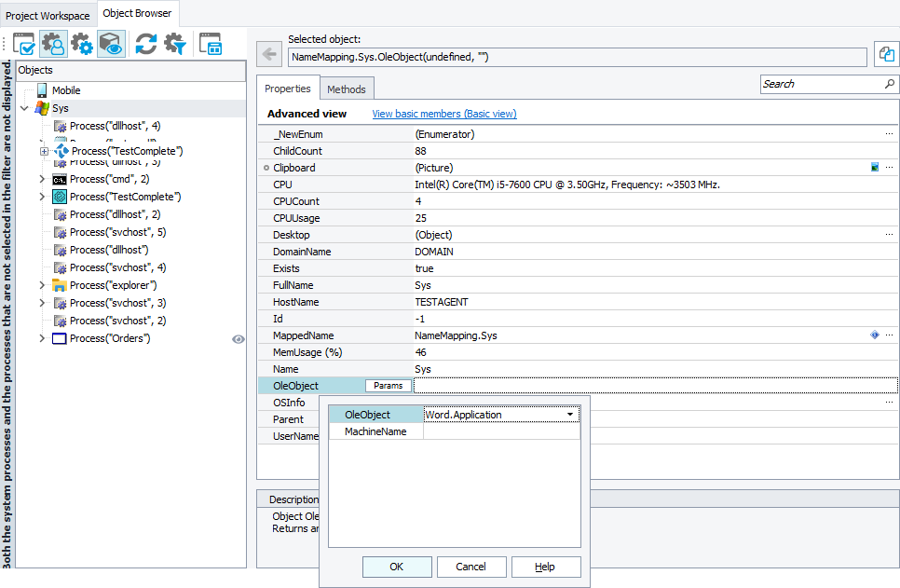Toggle the gears-and-person toolbar button
Screen dimensions: 900x588
tap(54, 44)
